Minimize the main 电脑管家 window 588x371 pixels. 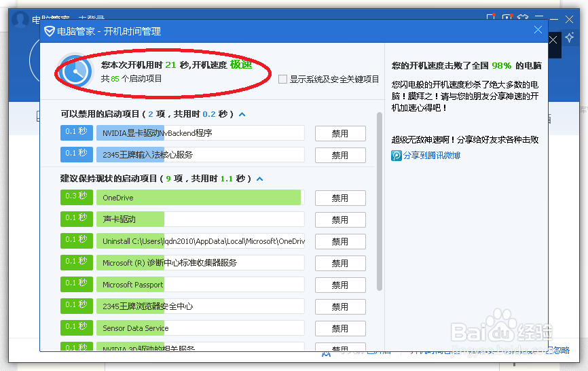pos(554,19)
